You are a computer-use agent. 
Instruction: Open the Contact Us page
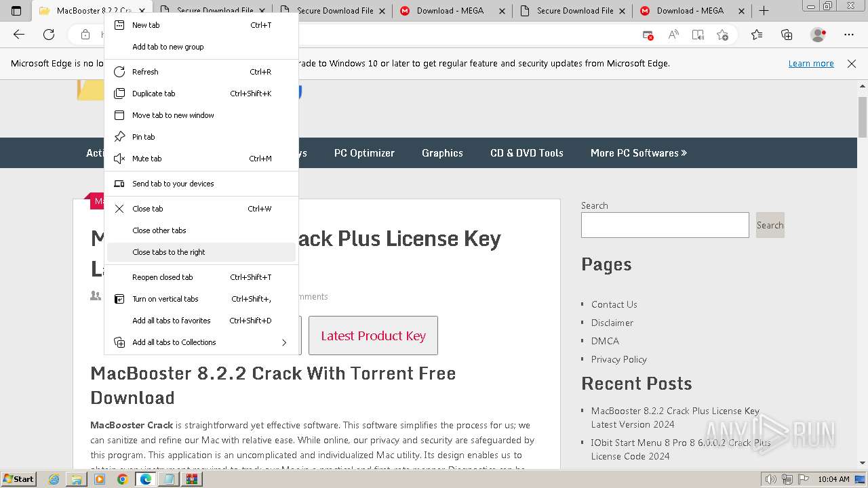pos(614,304)
